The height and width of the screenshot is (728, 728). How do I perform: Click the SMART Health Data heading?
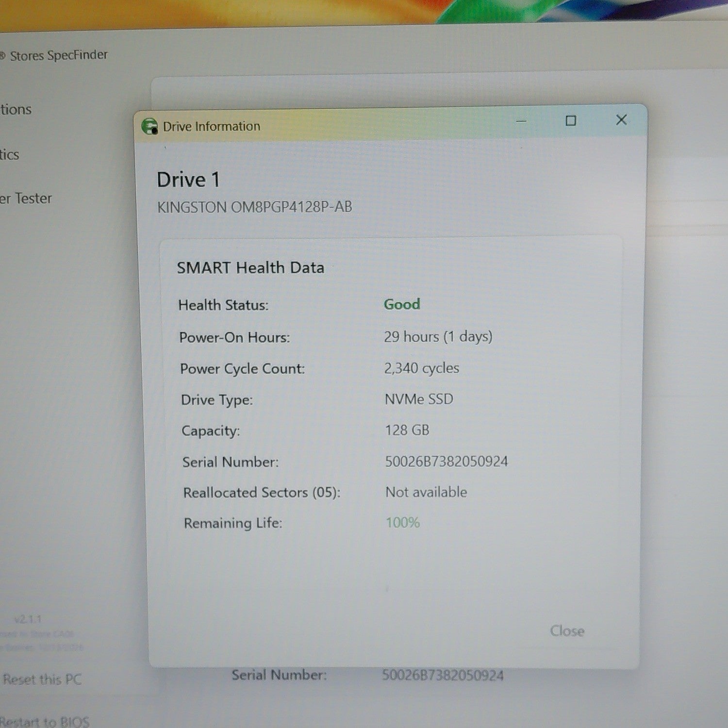(250, 267)
